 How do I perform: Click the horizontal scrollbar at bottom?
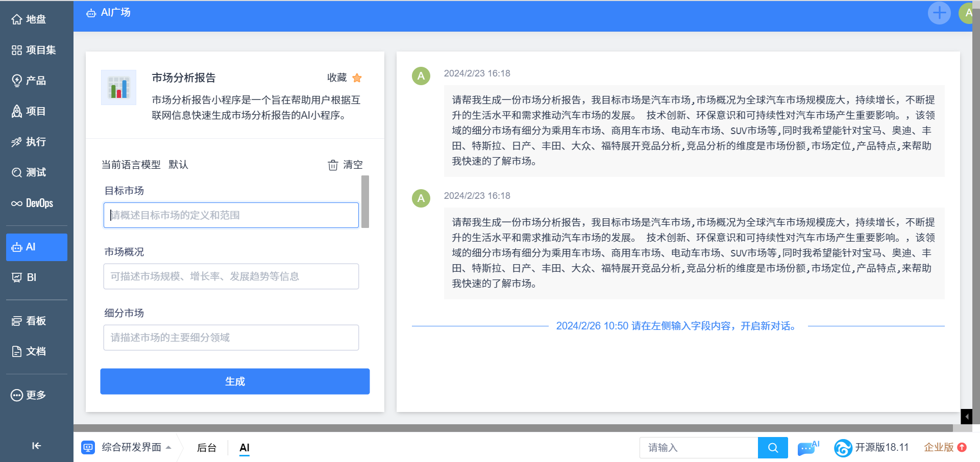click(x=513, y=428)
